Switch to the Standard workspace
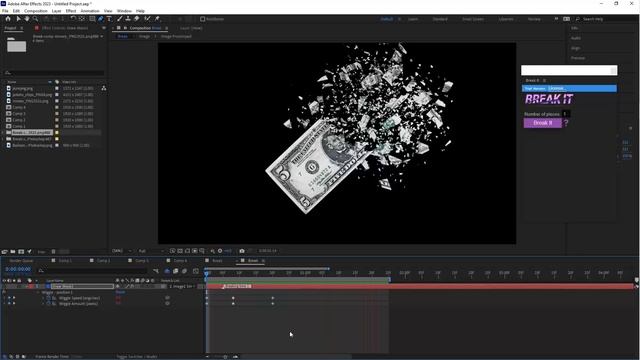This screenshot has height=360, width=640. (x=440, y=19)
